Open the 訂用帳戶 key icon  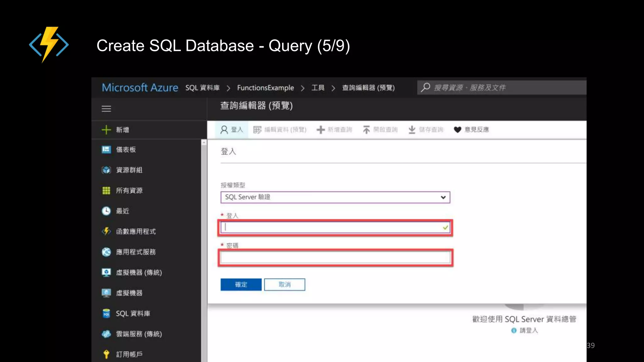[106, 354]
